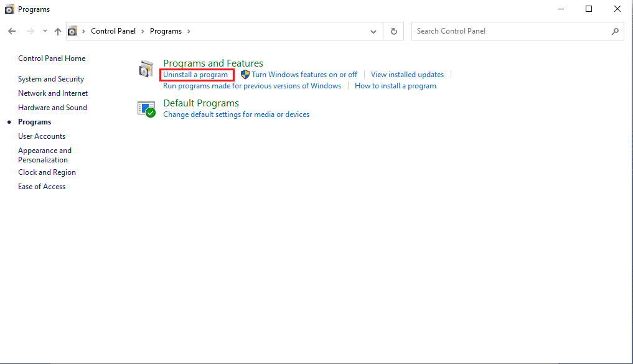Image resolution: width=633 pixels, height=364 pixels.
Task: Click the back arrow navigation button
Action: [x=12, y=31]
